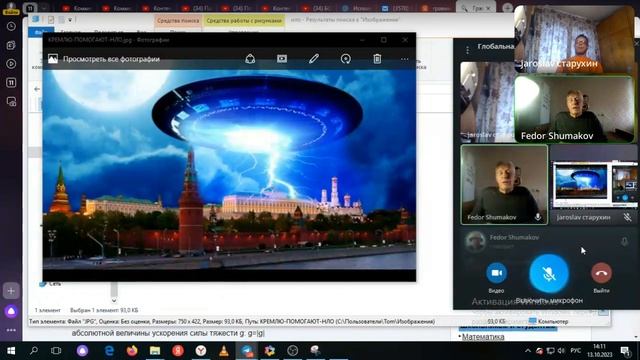640x360 pixels.
Task: Go back with Explorer's back arrow
Action: [x=37, y=89]
